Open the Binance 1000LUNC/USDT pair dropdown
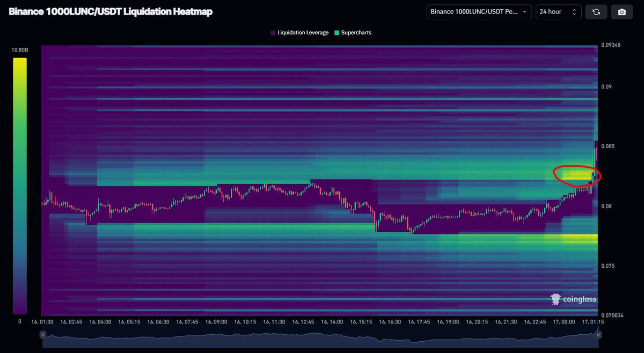This screenshot has height=353, width=644. (479, 12)
